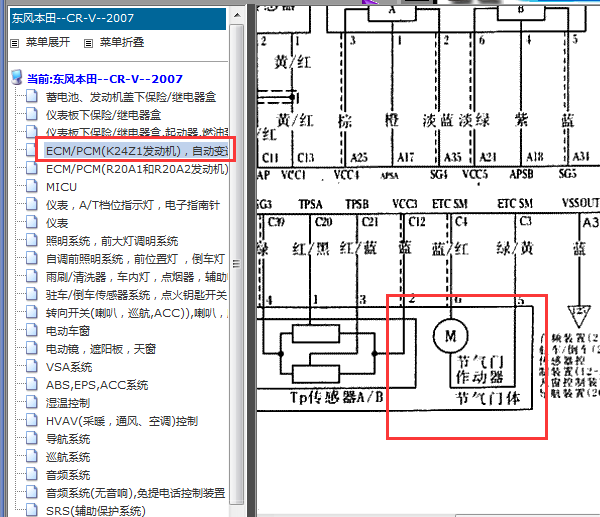The width and height of the screenshot is (600, 517).
Task: Click the Tp传感器A/B label in diagram
Action: point(337,397)
